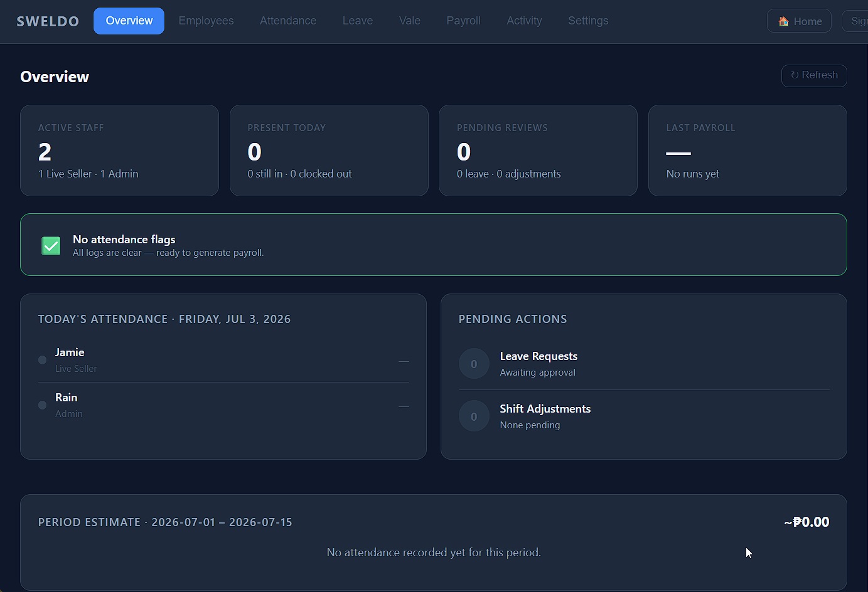The width and height of the screenshot is (868, 592).
Task: Click the "1 Live Seller · 1 Admin" text
Action: (88, 174)
